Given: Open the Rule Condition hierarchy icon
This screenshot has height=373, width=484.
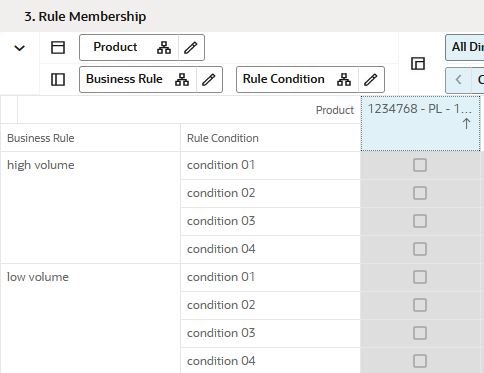Looking at the screenshot, I should coord(344,80).
